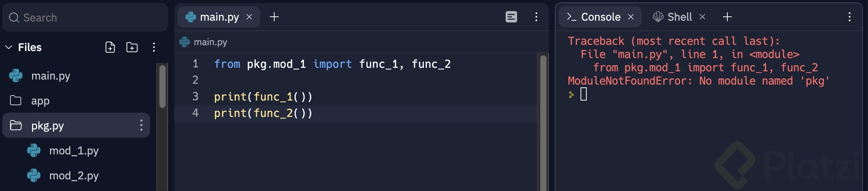Collapse the Files section chevron
The width and height of the screenshot is (868, 191).
click(9, 47)
